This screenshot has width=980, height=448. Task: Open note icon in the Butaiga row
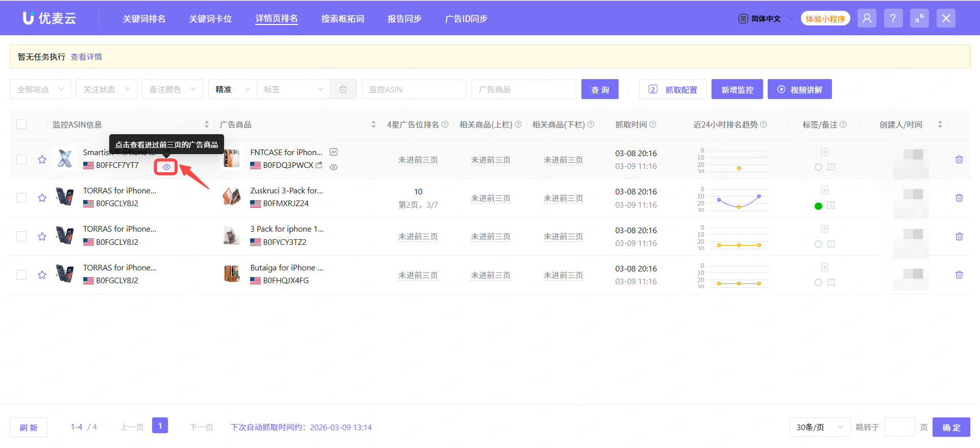[x=831, y=282]
